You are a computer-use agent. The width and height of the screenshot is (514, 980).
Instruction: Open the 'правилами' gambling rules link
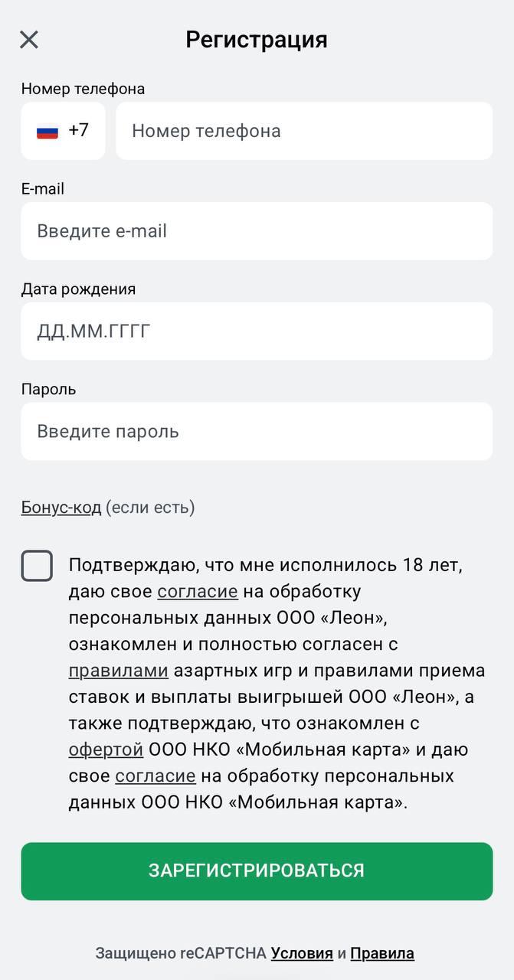point(118,671)
